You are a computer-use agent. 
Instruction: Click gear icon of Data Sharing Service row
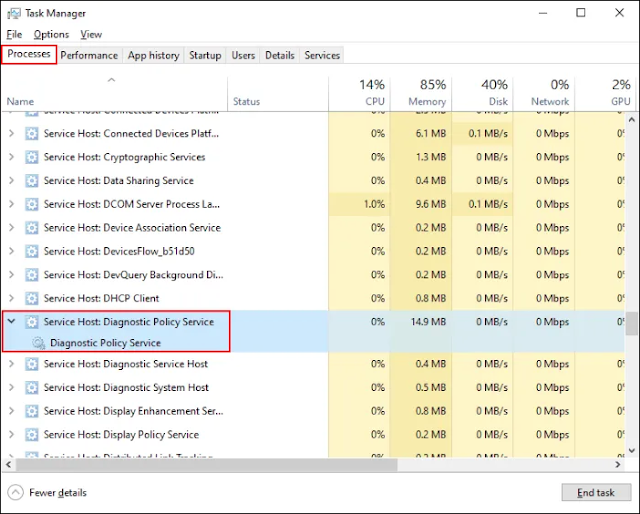pyautogui.click(x=32, y=180)
